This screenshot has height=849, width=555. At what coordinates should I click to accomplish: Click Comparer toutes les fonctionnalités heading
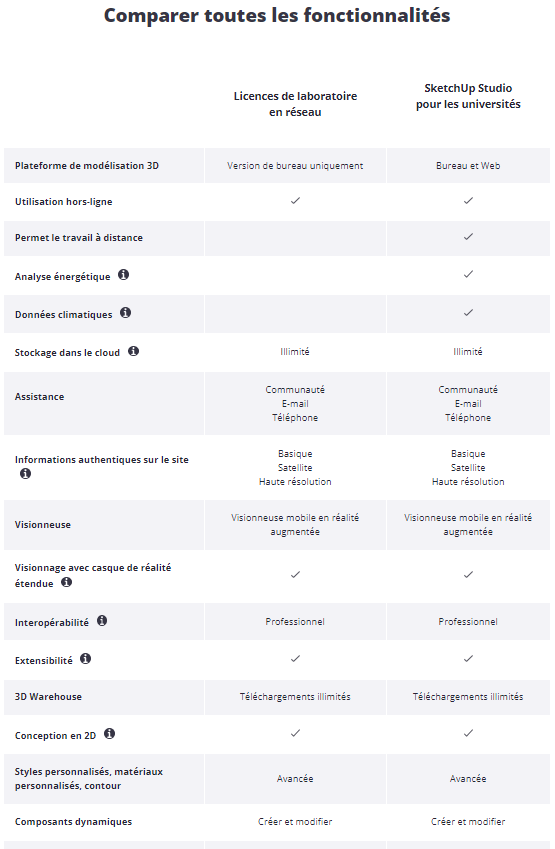(x=277, y=15)
